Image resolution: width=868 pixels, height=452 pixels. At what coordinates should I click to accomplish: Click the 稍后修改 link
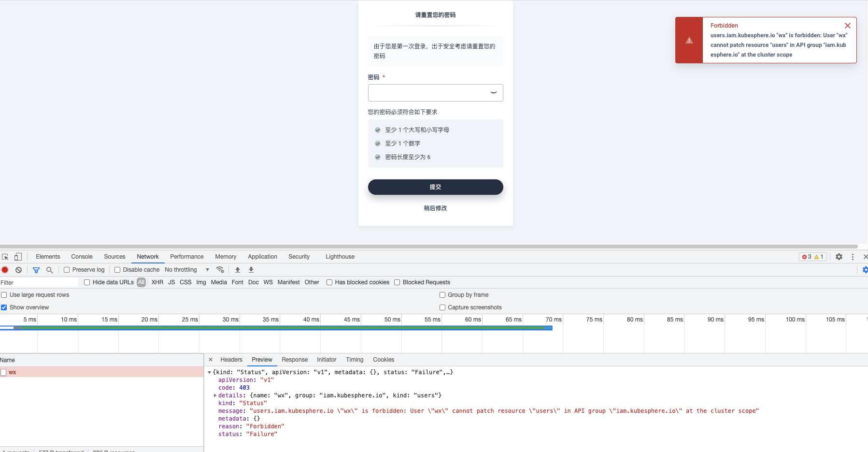pyautogui.click(x=435, y=208)
